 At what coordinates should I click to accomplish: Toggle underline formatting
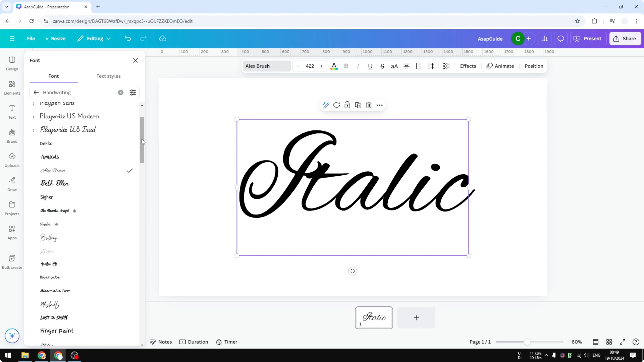(370, 66)
